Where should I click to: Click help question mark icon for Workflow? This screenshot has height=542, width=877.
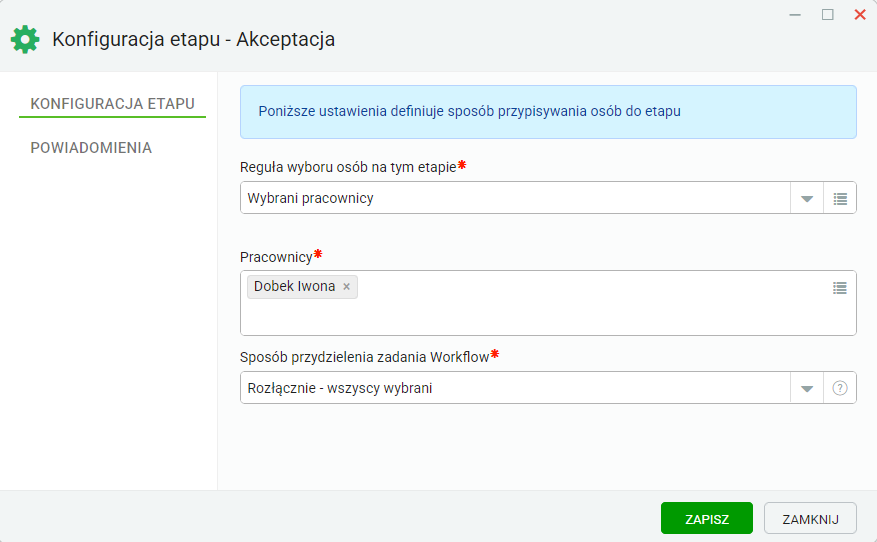click(840, 388)
